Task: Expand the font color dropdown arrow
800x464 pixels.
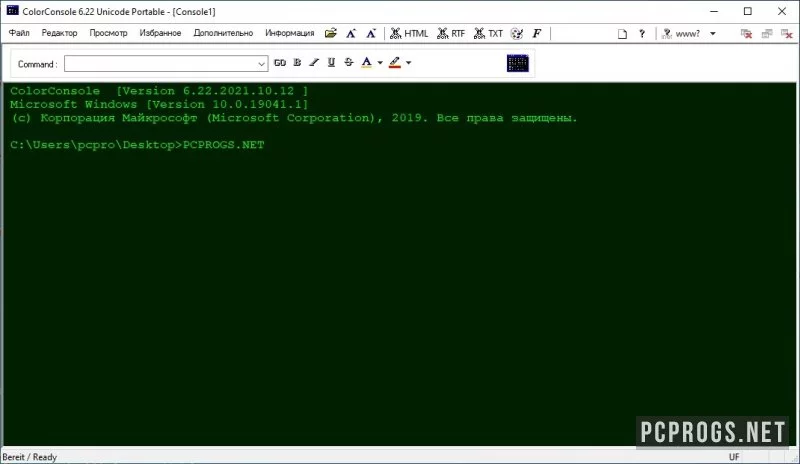Action: click(x=380, y=63)
